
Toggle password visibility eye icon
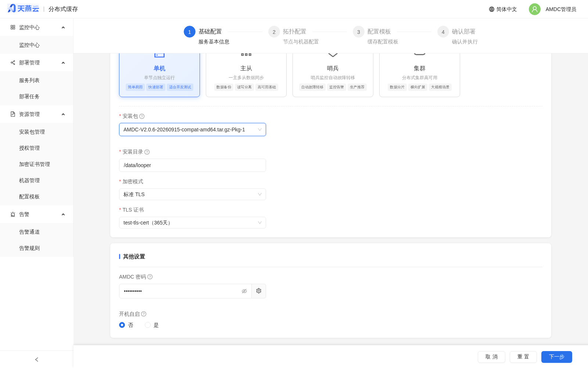(x=244, y=291)
